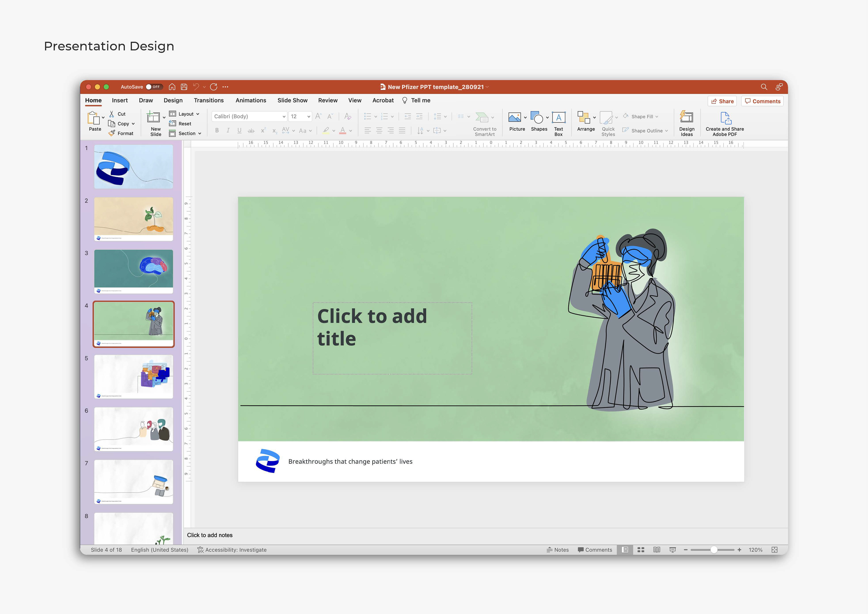Fit slide to current window
This screenshot has height=614, width=868.
coord(775,550)
